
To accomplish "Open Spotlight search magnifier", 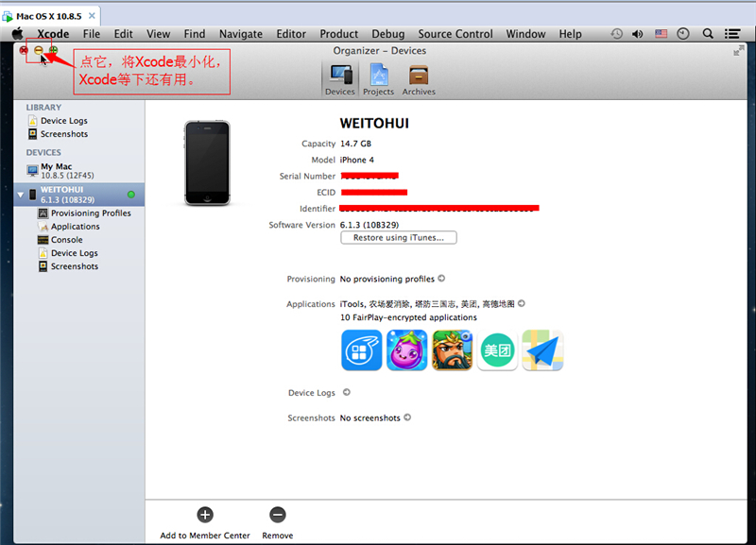I will pyautogui.click(x=708, y=34).
